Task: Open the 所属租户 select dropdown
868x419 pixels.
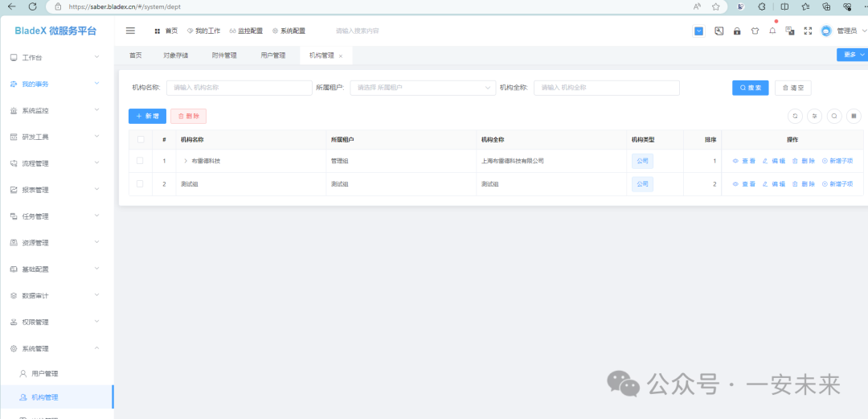Action: 423,88
